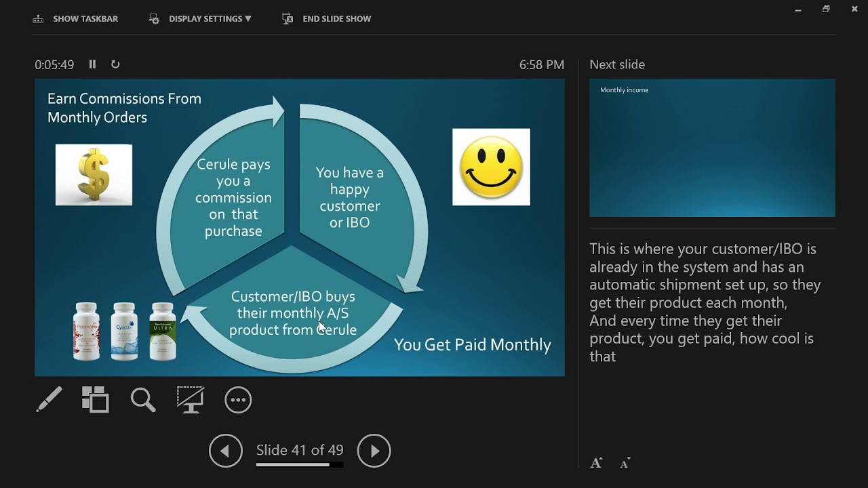The width and height of the screenshot is (868, 488).
Task: Click End Slide Show
Action: pos(336,19)
